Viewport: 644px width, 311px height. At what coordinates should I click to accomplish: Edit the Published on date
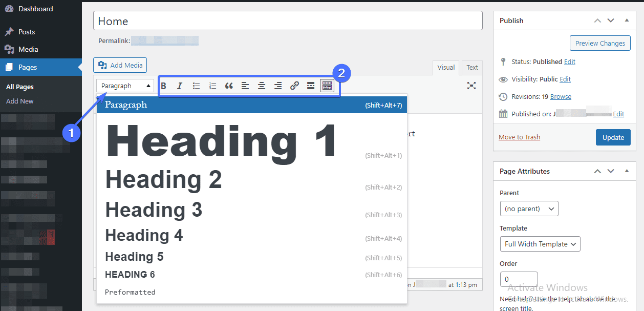[618, 114]
